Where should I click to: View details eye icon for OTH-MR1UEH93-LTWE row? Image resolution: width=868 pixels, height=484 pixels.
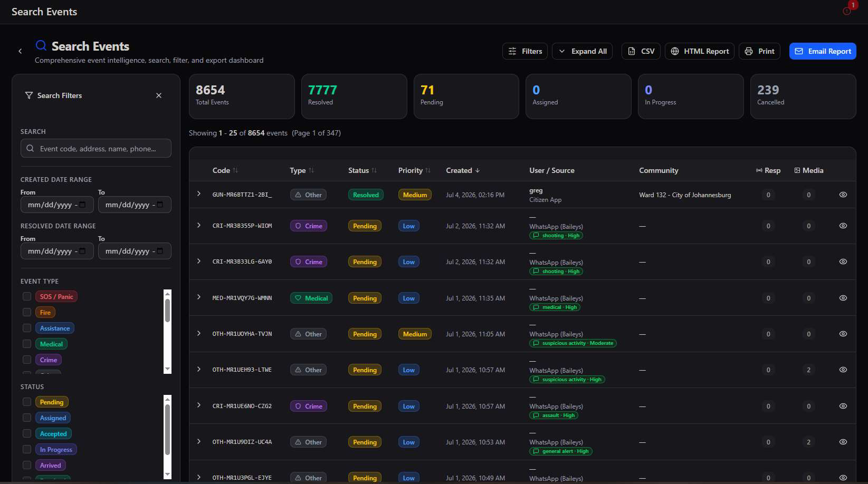pos(843,370)
